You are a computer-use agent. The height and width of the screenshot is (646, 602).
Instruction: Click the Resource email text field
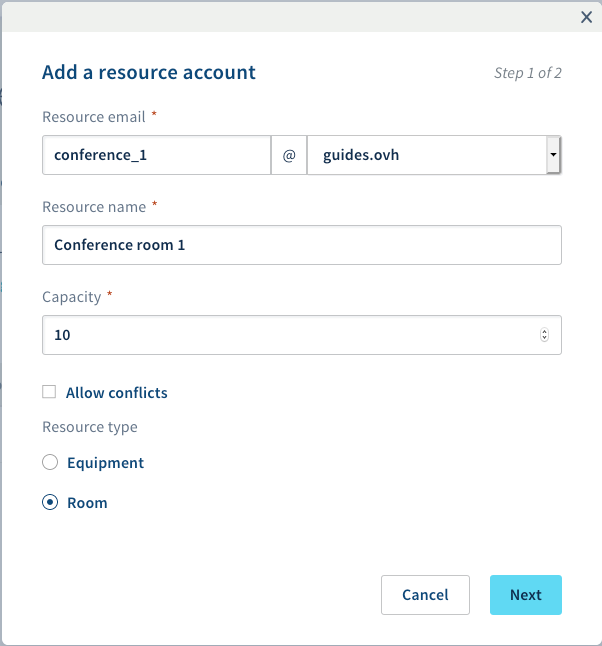pyautogui.click(x=156, y=156)
